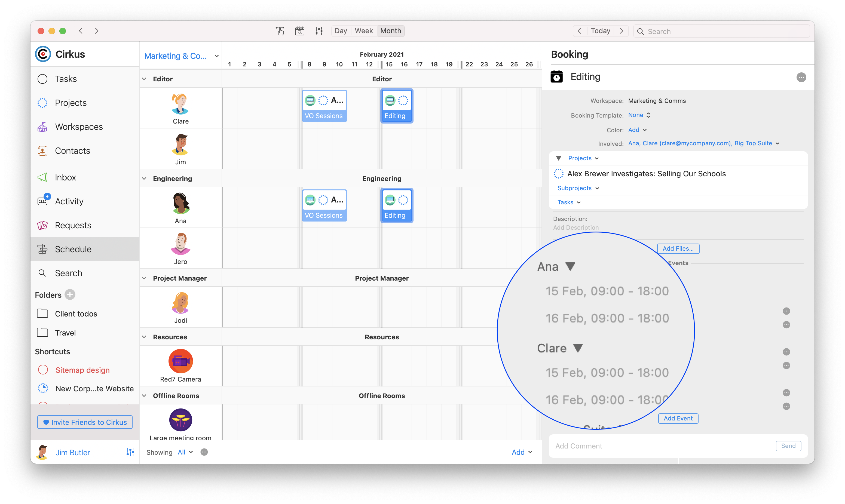Screen dimensions: 845x504
Task: Open the Involved people dropdown
Action: (x=703, y=143)
